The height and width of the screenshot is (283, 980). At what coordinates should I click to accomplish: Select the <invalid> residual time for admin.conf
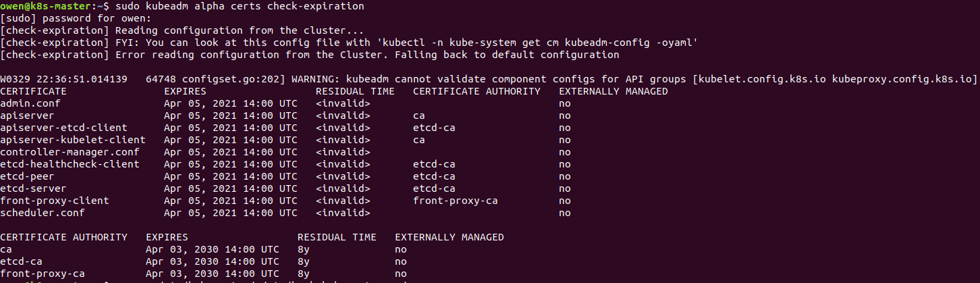[343, 103]
